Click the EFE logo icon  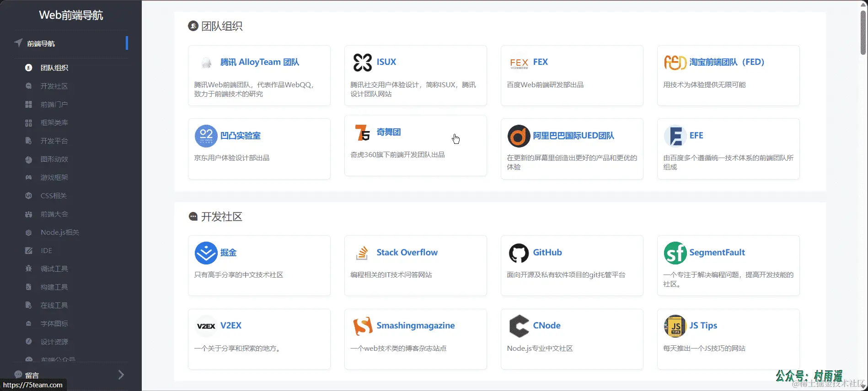tap(675, 136)
